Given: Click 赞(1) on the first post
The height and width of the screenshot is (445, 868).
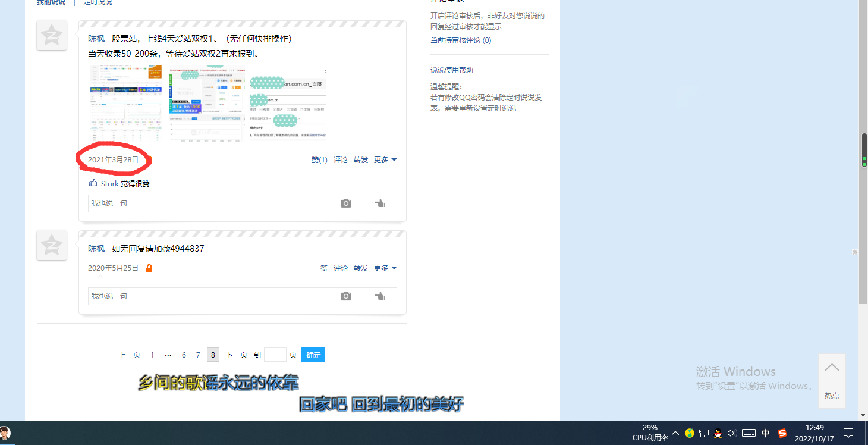Looking at the screenshot, I should (319, 160).
